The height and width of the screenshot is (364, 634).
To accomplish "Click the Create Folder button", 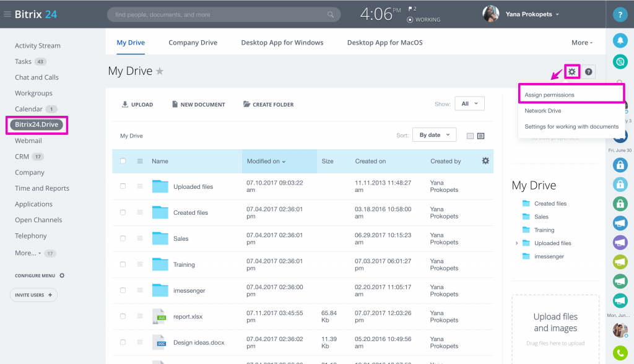I will tap(269, 105).
